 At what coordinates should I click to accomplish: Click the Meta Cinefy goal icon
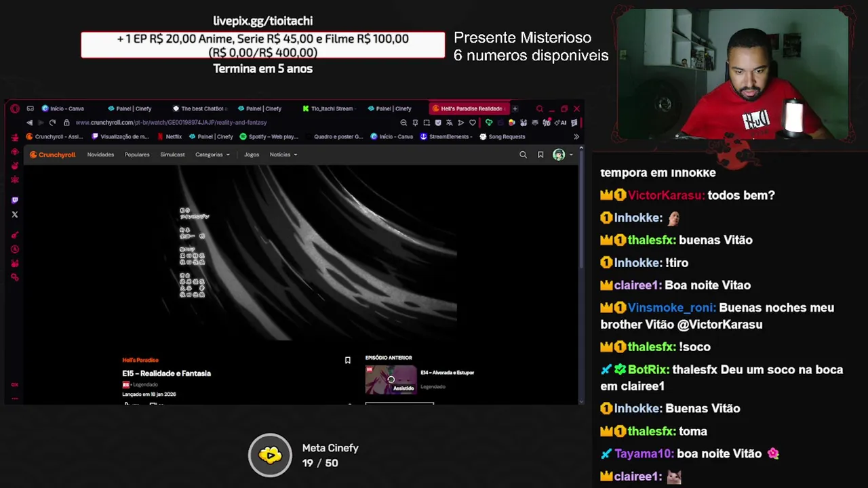[x=270, y=455]
